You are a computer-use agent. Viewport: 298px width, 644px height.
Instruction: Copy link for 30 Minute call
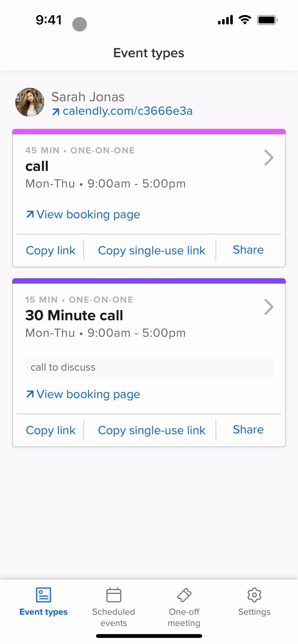tap(50, 430)
